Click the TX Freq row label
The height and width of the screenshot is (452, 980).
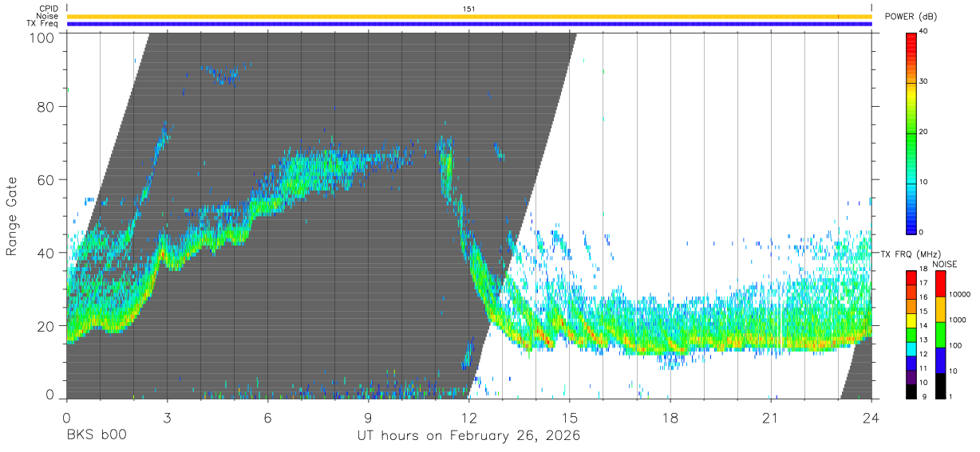tap(42, 23)
